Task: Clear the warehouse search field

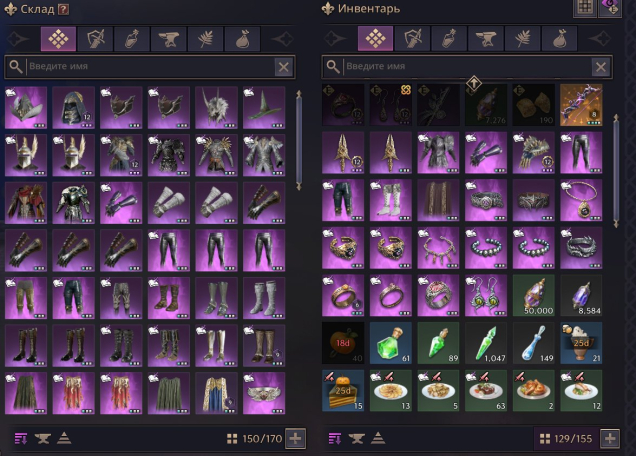Action: pyautogui.click(x=284, y=67)
